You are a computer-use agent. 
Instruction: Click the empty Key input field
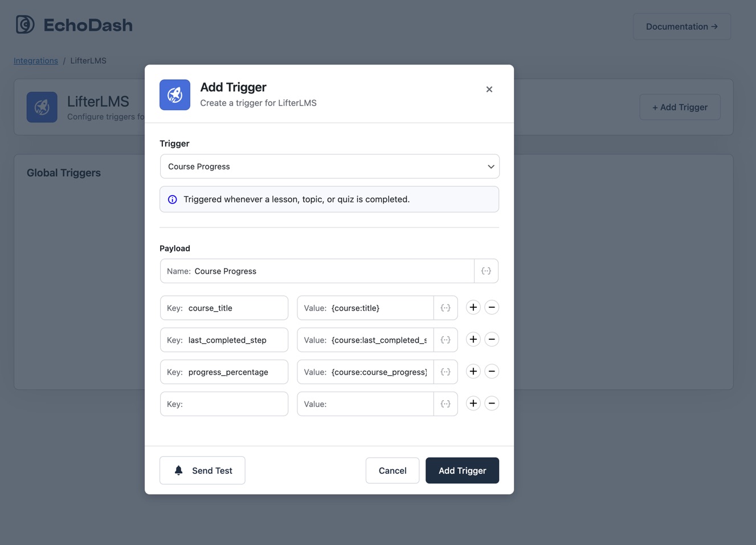coord(224,403)
